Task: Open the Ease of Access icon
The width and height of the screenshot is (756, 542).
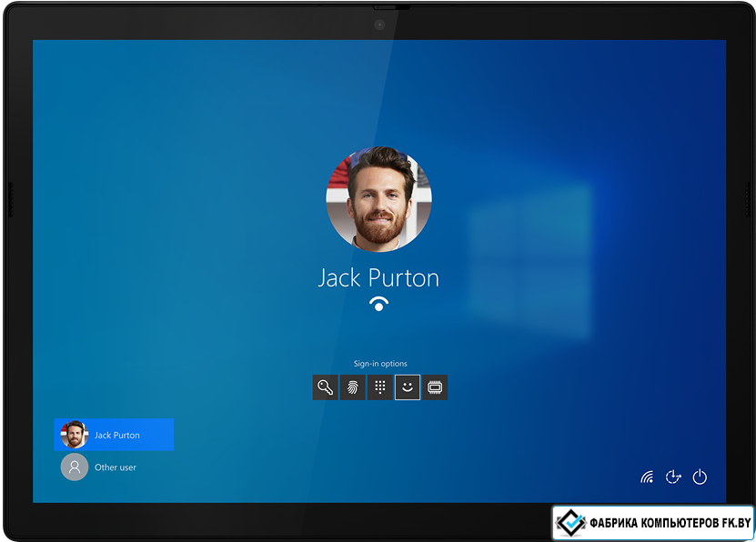Action: 673,477
